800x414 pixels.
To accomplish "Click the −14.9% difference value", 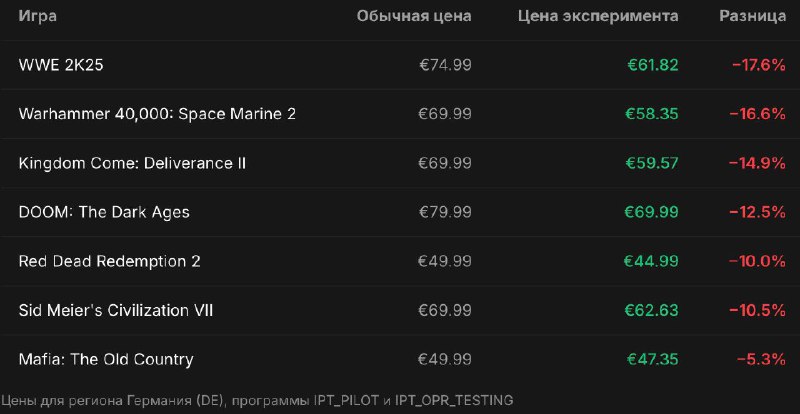I will point(758,163).
